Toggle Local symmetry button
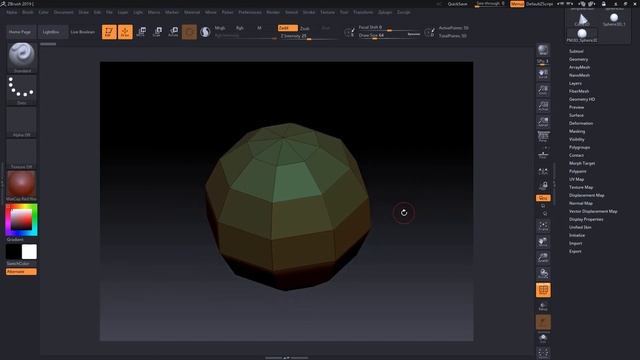Screen dimensions: 640x360 tap(543, 172)
